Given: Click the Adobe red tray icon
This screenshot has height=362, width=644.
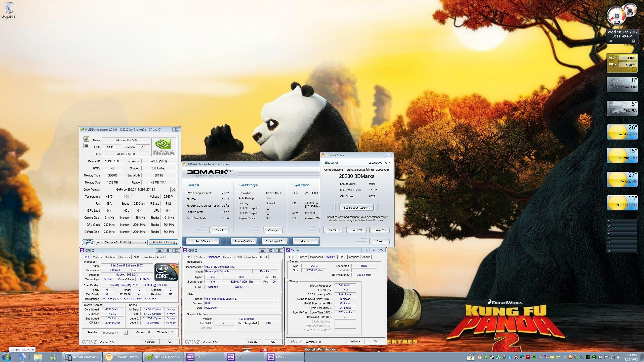Looking at the screenshot, I should point(528,357).
